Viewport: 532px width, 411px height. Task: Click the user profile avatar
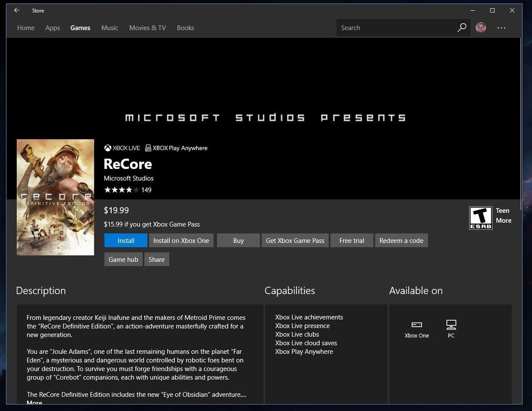click(481, 27)
